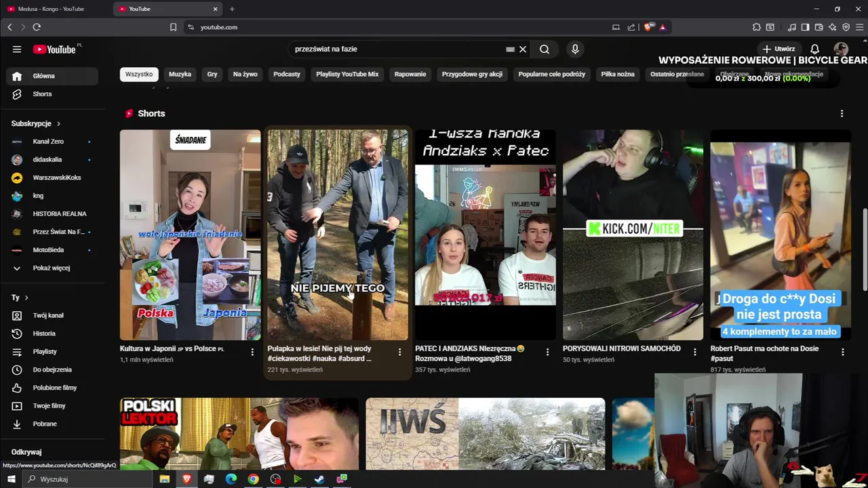This screenshot has height=488, width=868.
Task: Clear the search text with the X
Action: coord(523,49)
